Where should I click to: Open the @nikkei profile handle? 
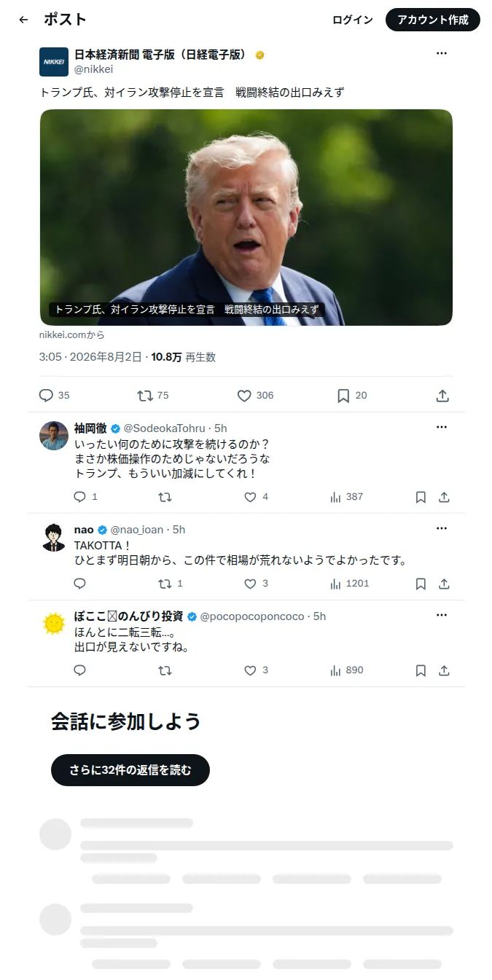(94, 69)
